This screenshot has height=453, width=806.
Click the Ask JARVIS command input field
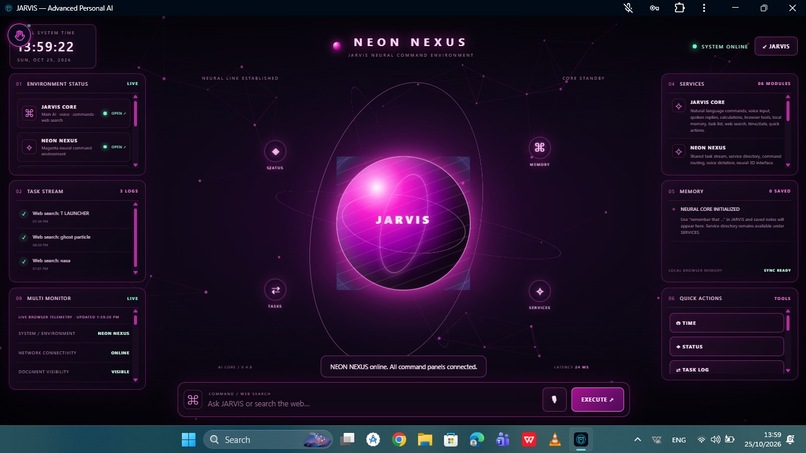(373, 404)
